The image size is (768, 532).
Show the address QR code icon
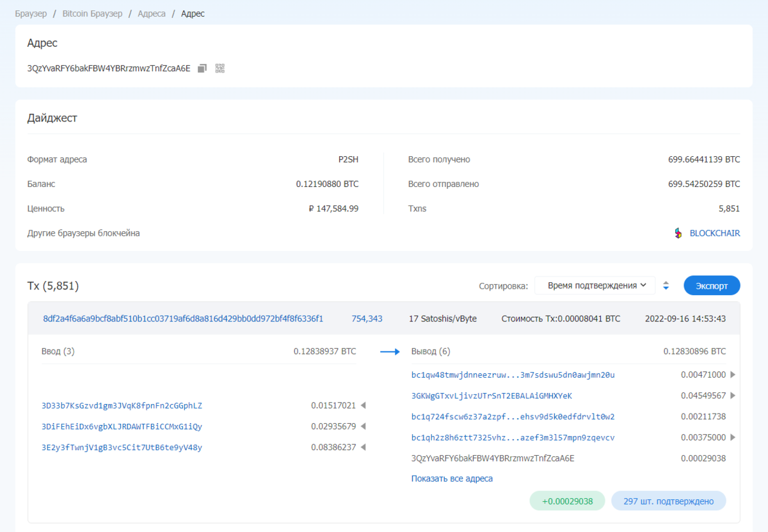[x=220, y=68]
